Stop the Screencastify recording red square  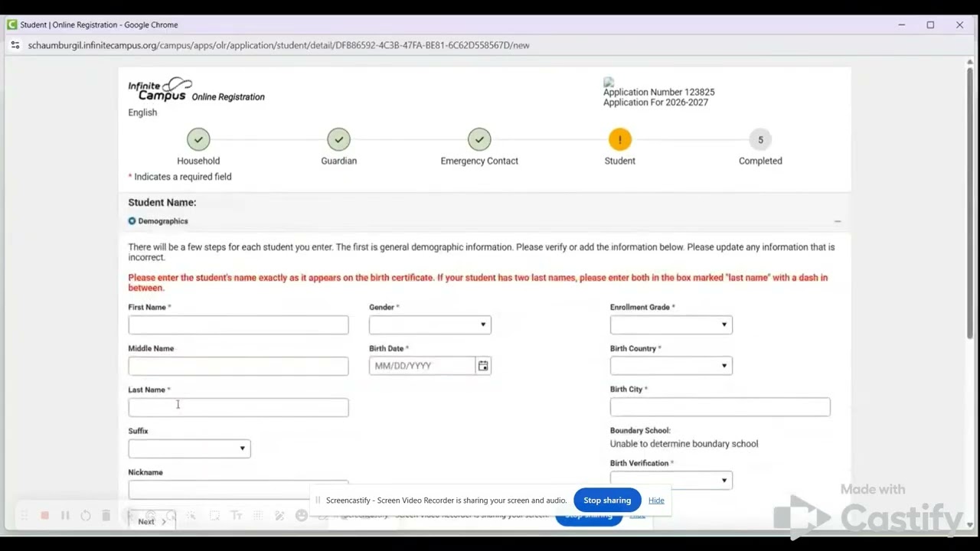point(44,516)
